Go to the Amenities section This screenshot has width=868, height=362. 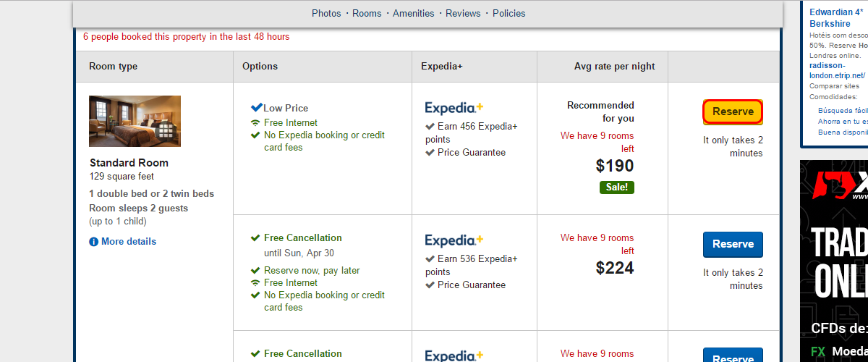[414, 14]
